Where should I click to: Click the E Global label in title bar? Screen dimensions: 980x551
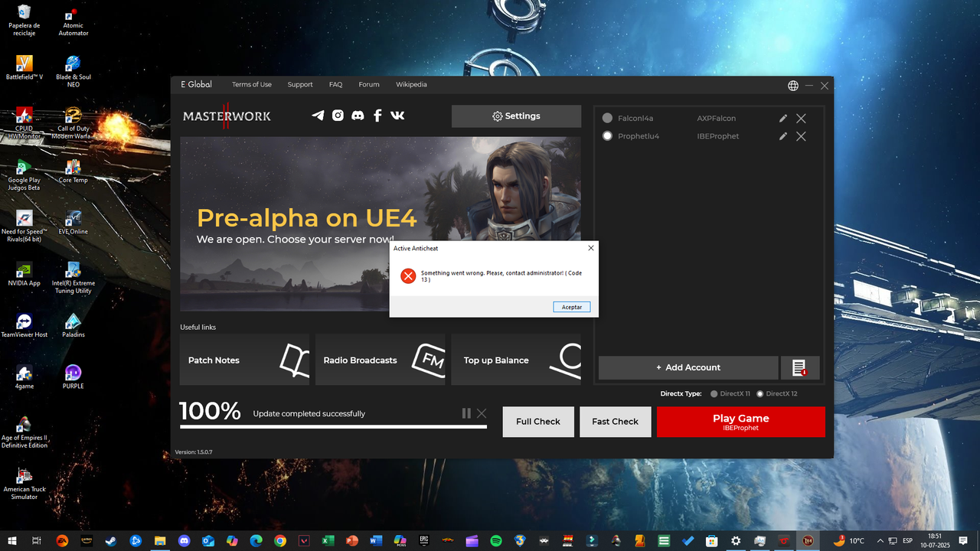click(x=196, y=85)
